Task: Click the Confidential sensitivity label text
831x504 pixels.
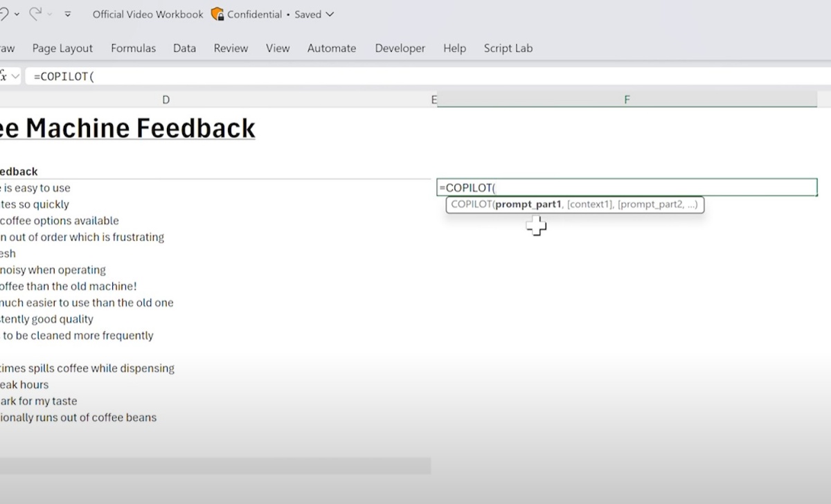Action: click(255, 14)
